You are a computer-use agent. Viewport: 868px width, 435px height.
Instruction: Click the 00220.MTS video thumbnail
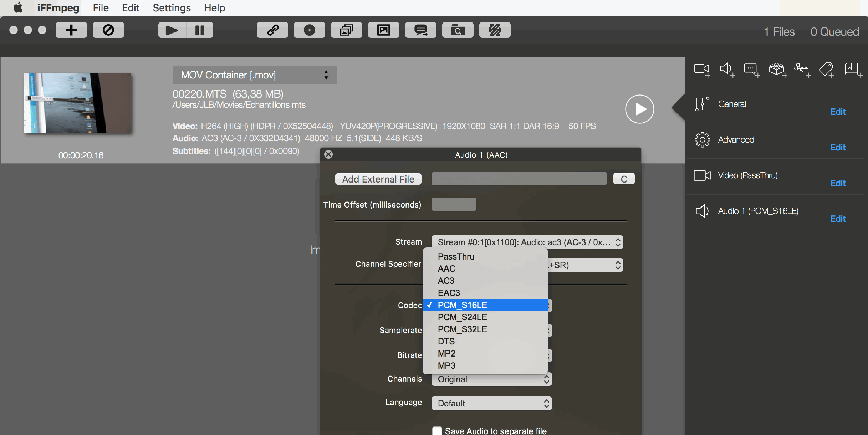tap(78, 103)
